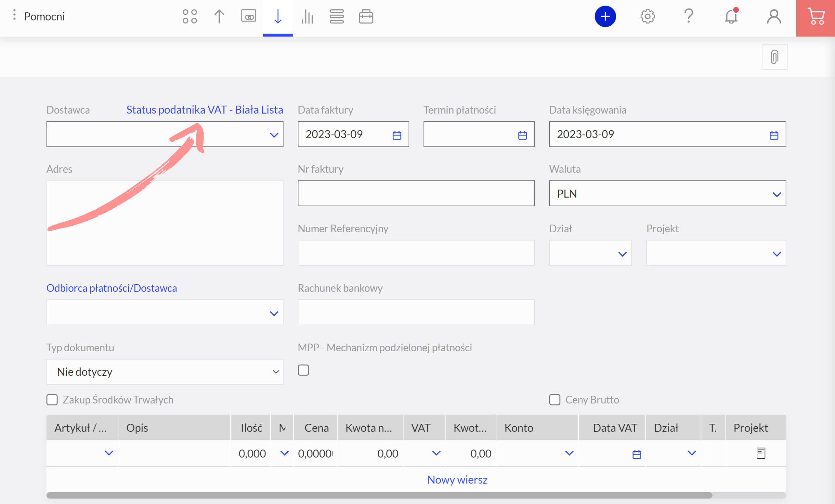This screenshot has height=504, width=835.
Task: Click the horizontal table scrollbar
Action: tap(380, 495)
